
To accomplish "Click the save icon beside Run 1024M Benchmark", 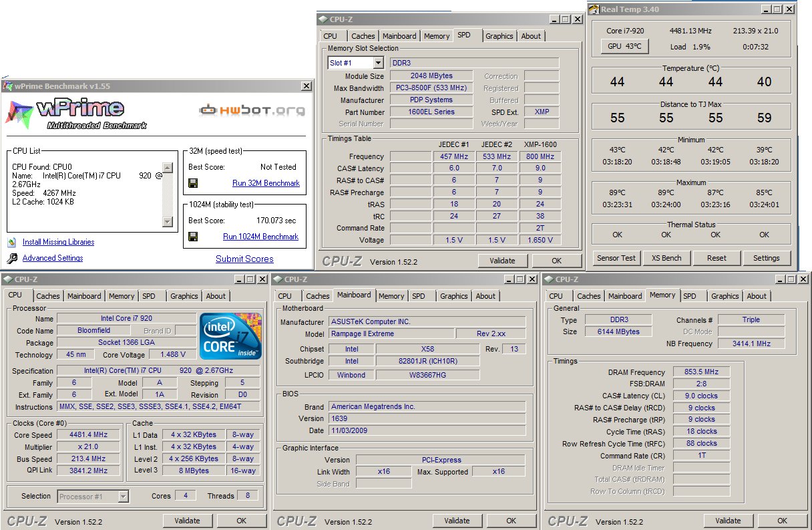I will [193, 237].
